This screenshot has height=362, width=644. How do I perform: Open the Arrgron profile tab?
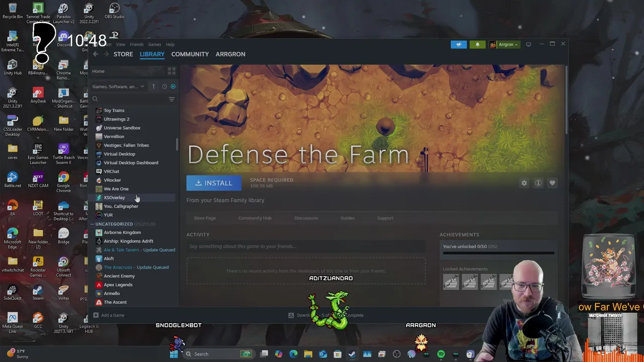pyautogui.click(x=230, y=54)
